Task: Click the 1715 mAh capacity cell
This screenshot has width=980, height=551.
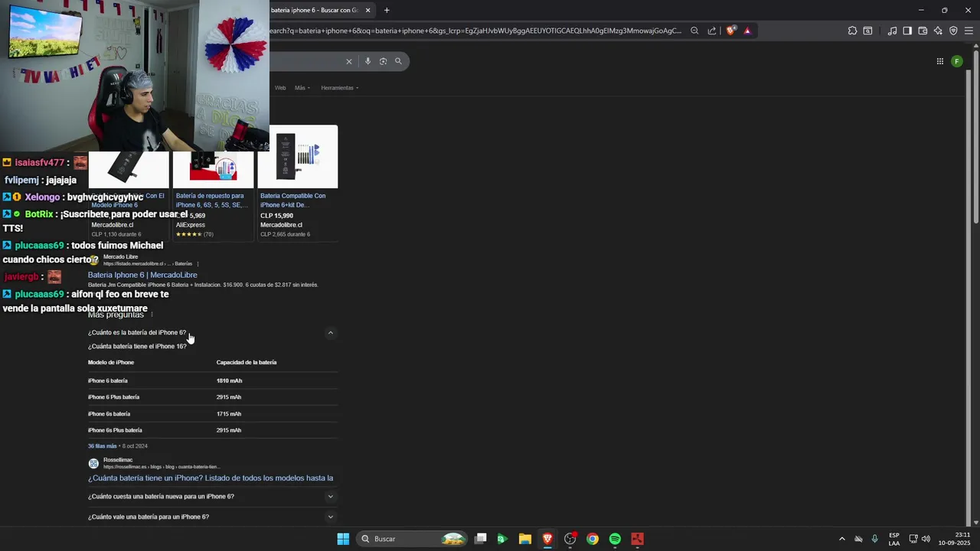Action: click(229, 414)
